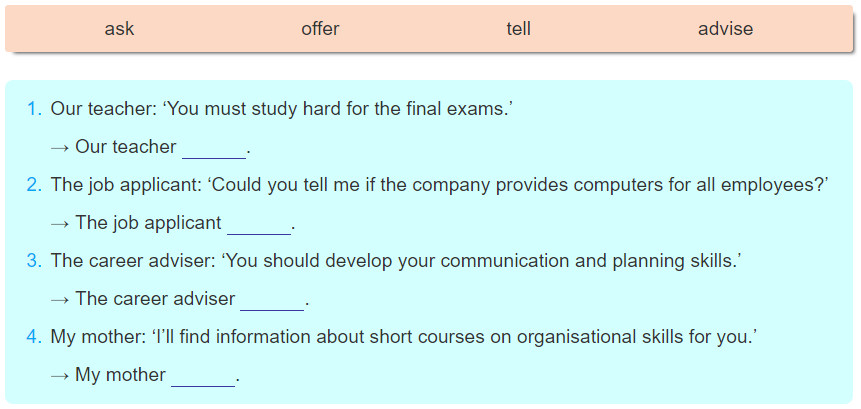Click question number 1 marker
Image resolution: width=861 pixels, height=409 pixels.
34,109
